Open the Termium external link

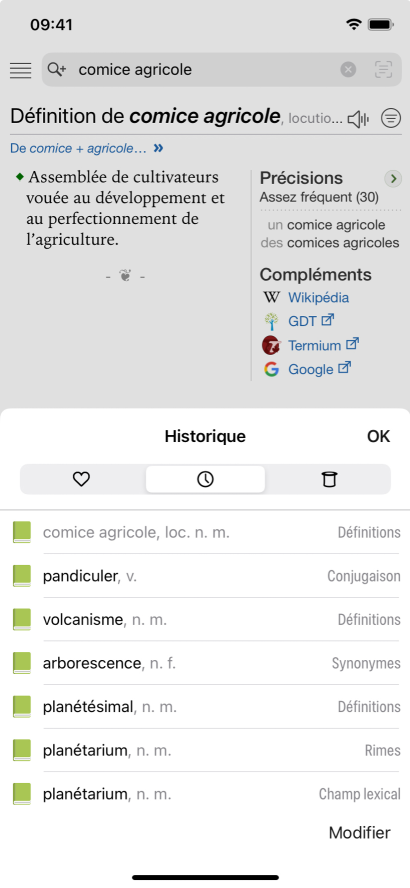(323, 345)
